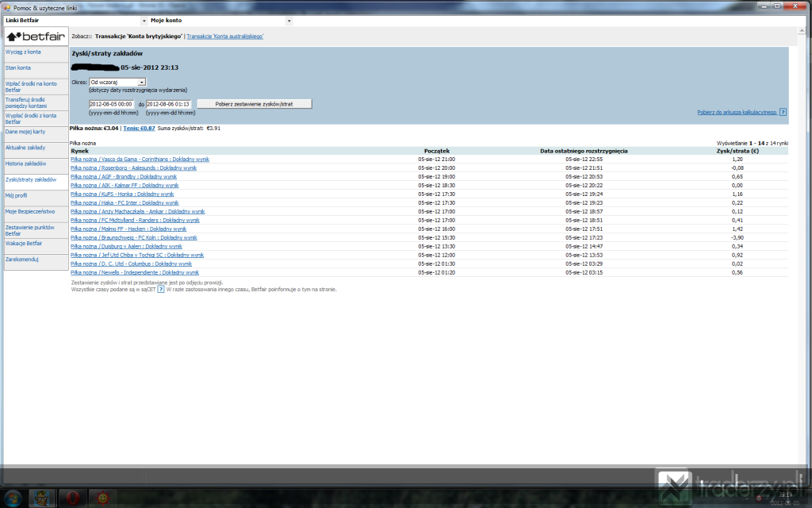Select Transferuj środki pomiędzy kontami
Viewport: 812px width, 508px height.
26,102
